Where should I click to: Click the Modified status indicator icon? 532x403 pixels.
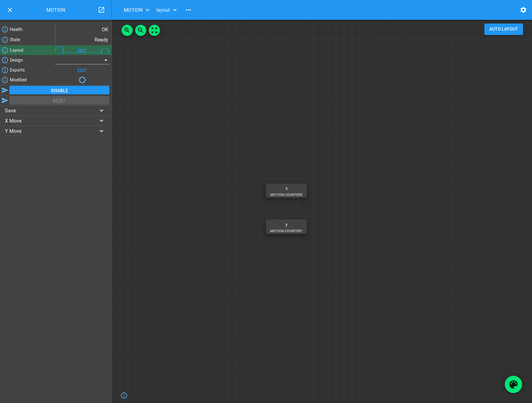click(82, 80)
